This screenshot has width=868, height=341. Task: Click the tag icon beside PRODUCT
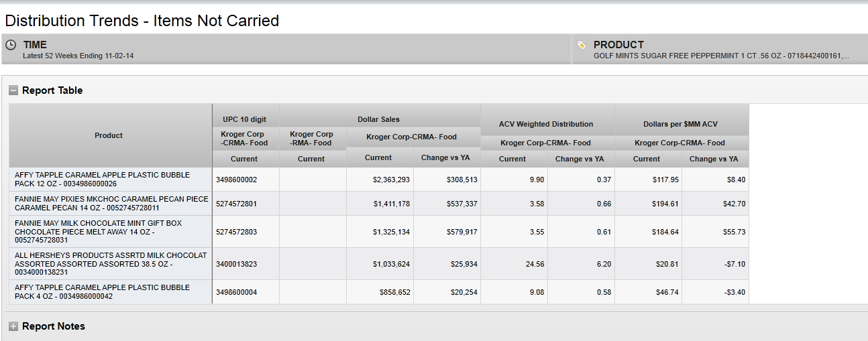click(x=582, y=45)
